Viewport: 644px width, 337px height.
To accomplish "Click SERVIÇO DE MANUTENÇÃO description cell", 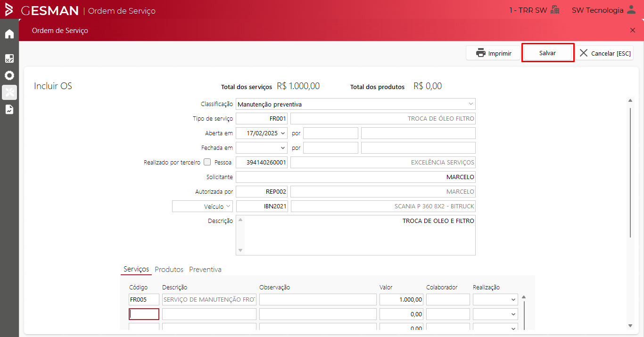I will click(209, 300).
